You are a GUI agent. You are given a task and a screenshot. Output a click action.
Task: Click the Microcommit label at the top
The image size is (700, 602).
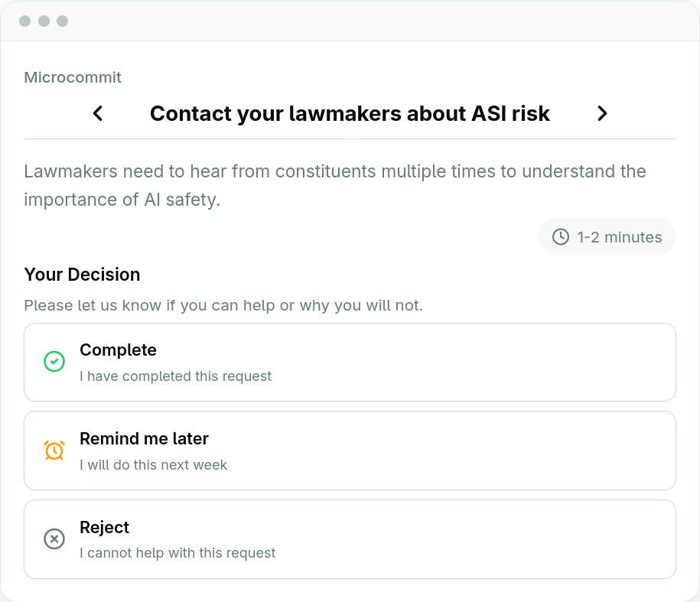coord(73,77)
